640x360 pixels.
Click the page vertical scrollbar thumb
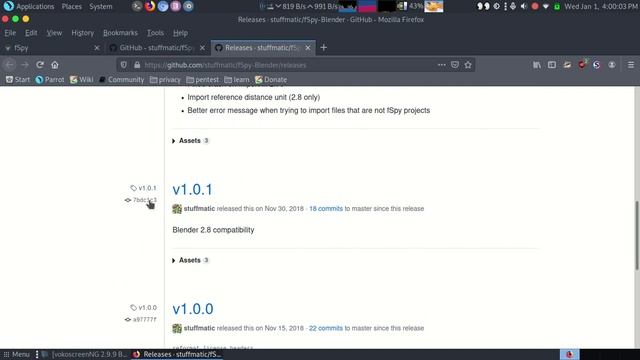(x=637, y=235)
